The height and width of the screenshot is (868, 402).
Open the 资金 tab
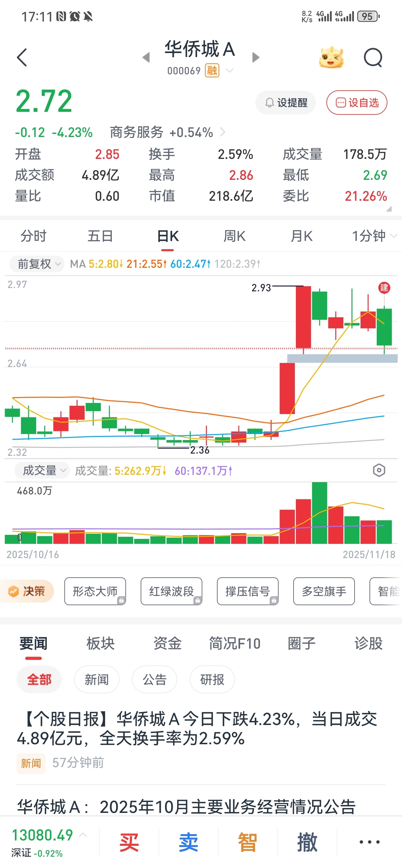167,643
